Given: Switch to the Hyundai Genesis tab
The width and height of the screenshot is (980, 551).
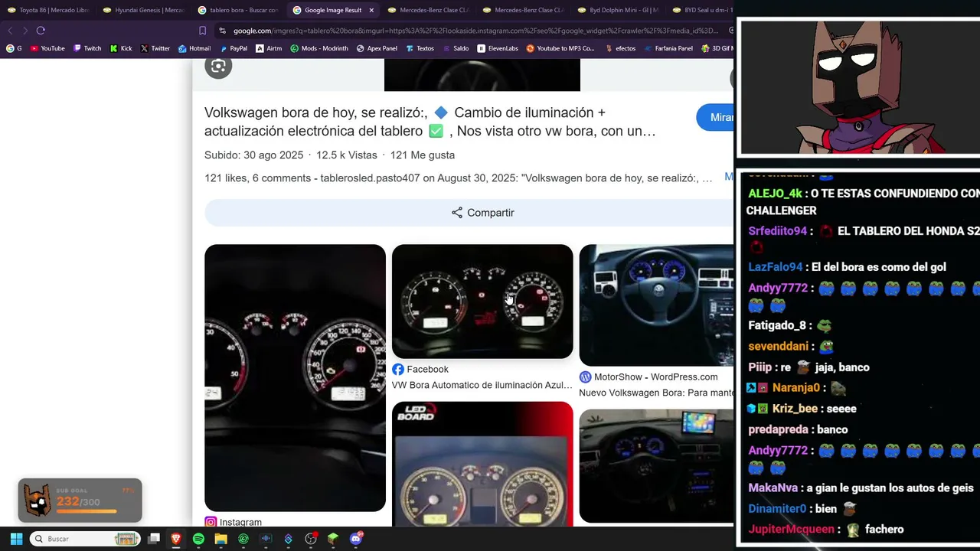Looking at the screenshot, I should tap(143, 10).
